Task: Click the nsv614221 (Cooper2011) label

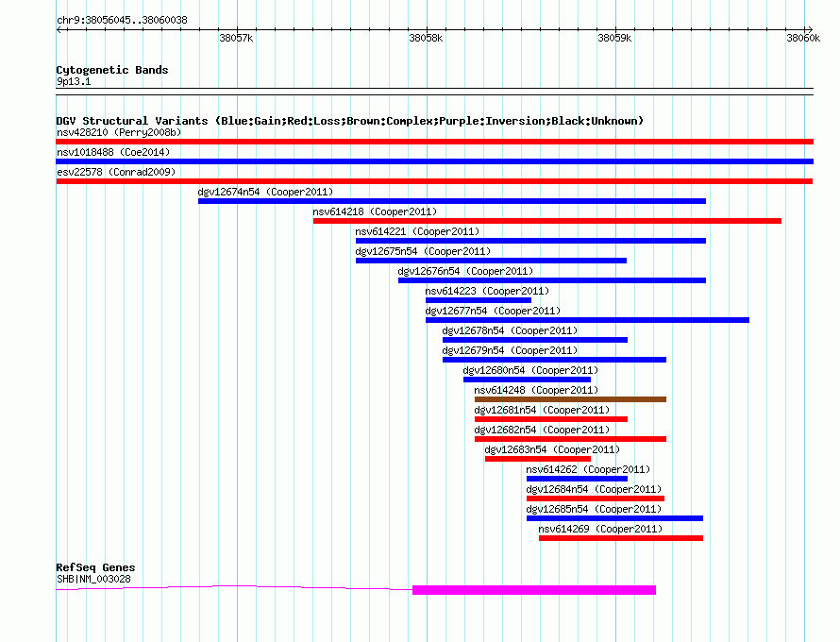Action: coord(417,231)
